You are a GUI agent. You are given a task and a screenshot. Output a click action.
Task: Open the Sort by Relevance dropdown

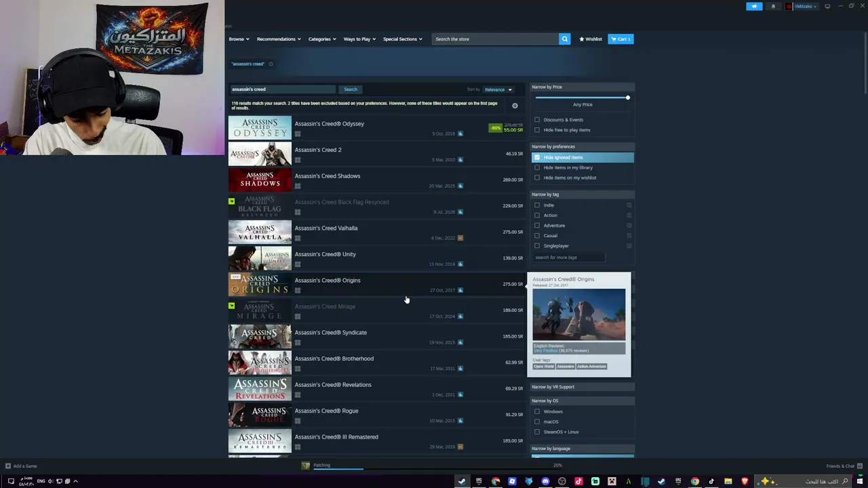(498, 89)
